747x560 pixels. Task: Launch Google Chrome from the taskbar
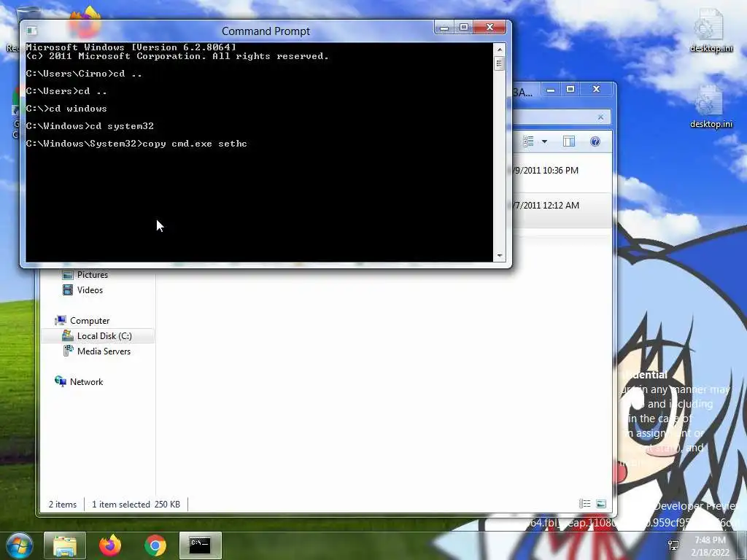tap(155, 545)
